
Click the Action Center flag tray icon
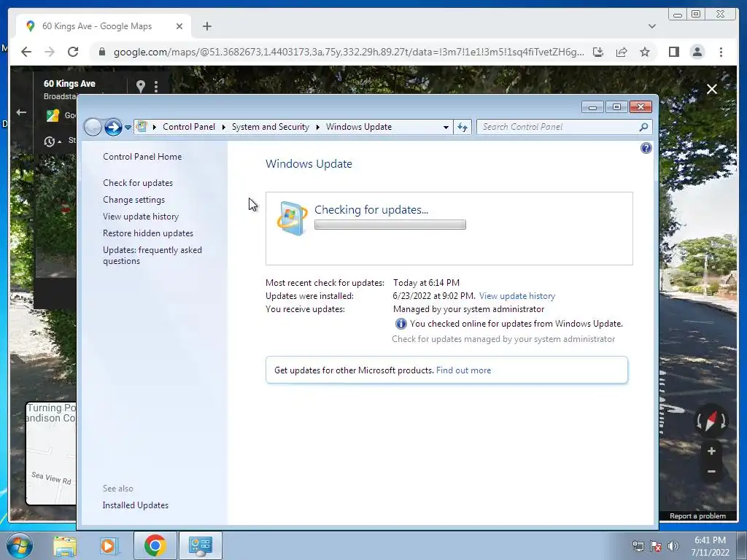pyautogui.click(x=656, y=546)
